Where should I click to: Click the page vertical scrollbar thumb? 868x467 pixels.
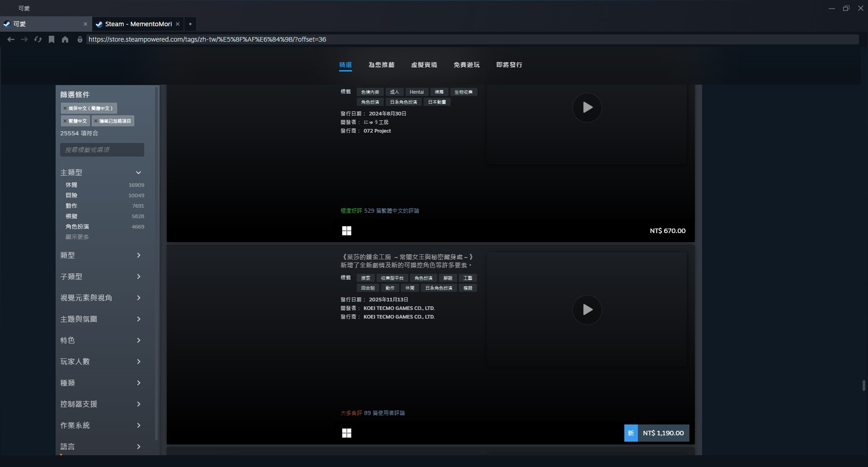coord(863,385)
